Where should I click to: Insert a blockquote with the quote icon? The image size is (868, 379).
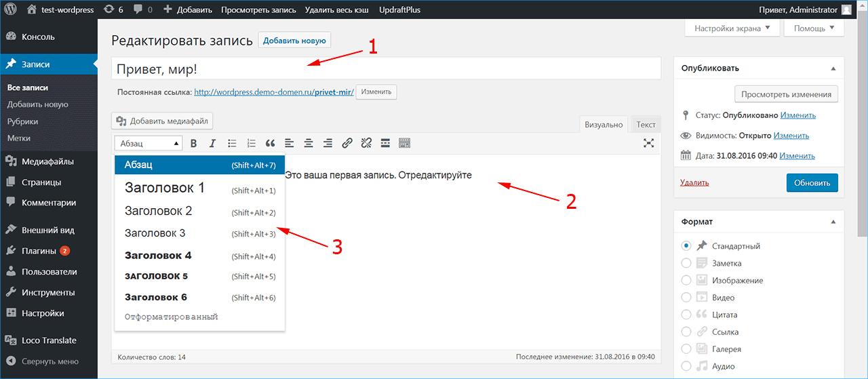coord(270,143)
